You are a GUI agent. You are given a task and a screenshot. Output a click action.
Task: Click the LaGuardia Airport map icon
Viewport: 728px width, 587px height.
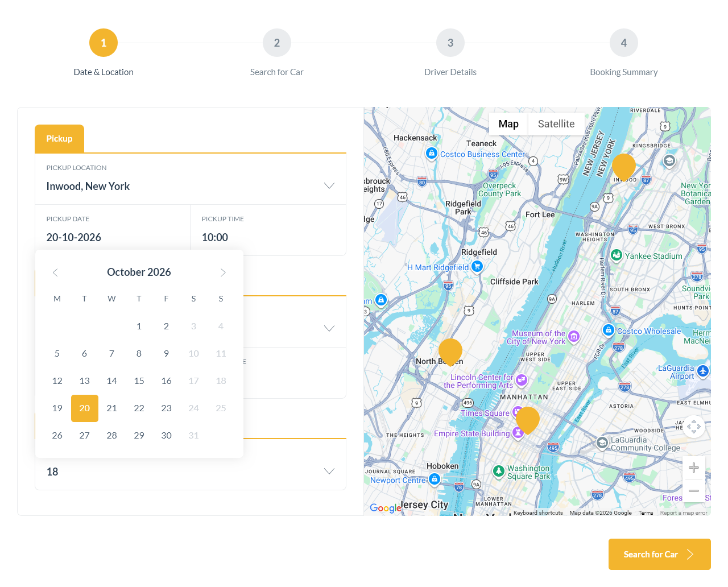click(703, 371)
